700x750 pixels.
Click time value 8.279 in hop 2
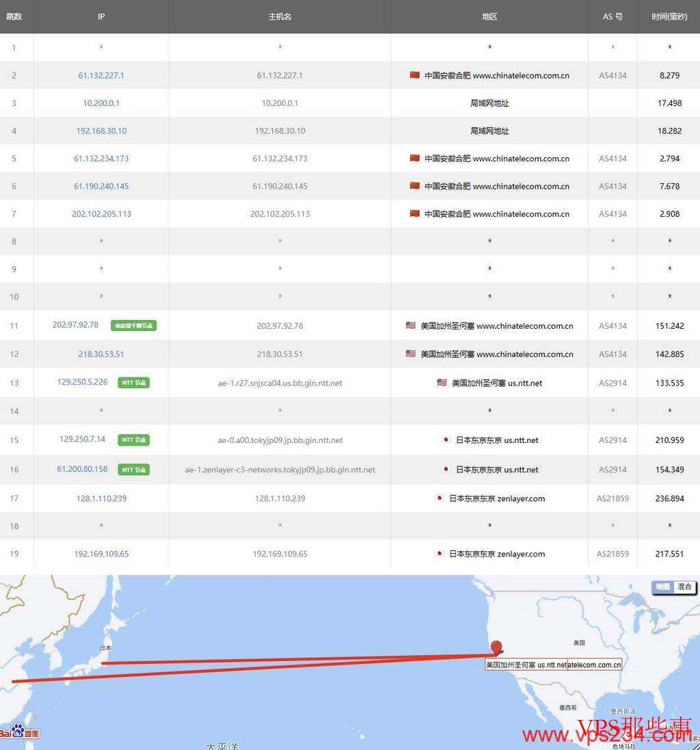[669, 76]
